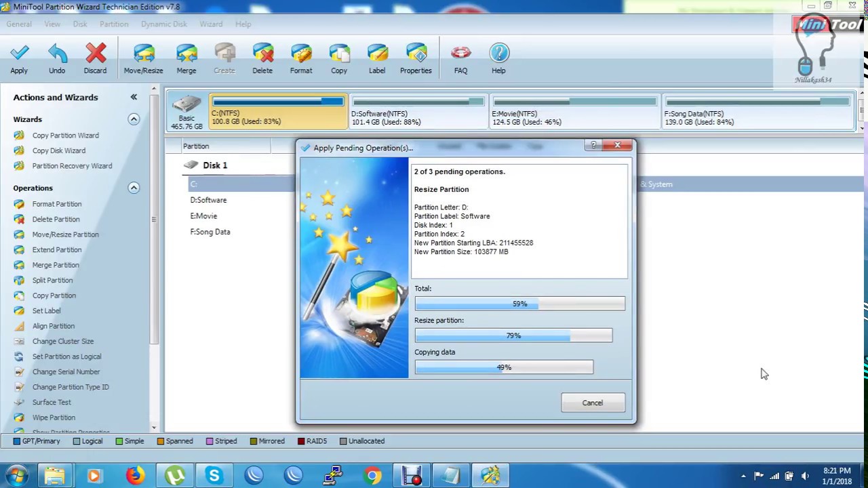Image resolution: width=868 pixels, height=488 pixels.
Task: Click the Copying data progress bar
Action: click(504, 367)
